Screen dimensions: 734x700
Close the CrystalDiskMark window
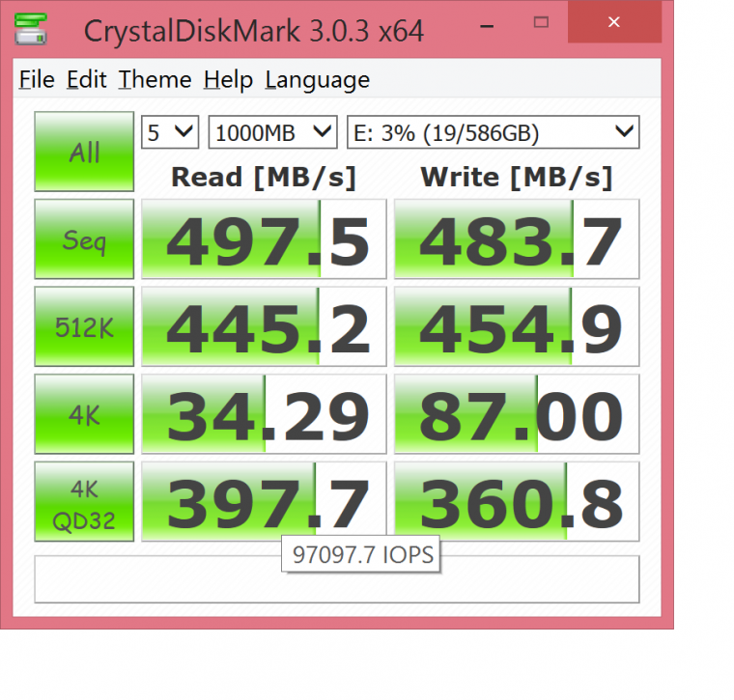614,22
